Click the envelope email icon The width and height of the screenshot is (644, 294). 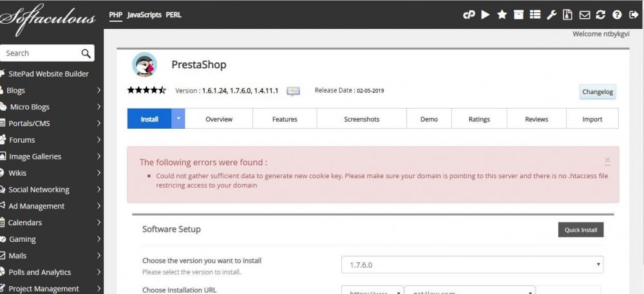pos(585,15)
